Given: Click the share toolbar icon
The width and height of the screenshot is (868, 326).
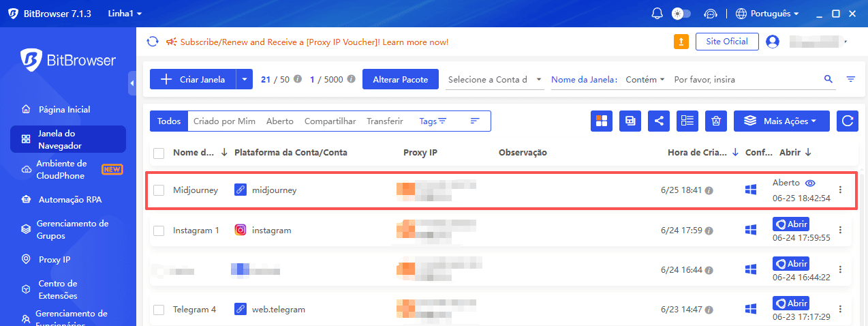Looking at the screenshot, I should [659, 121].
